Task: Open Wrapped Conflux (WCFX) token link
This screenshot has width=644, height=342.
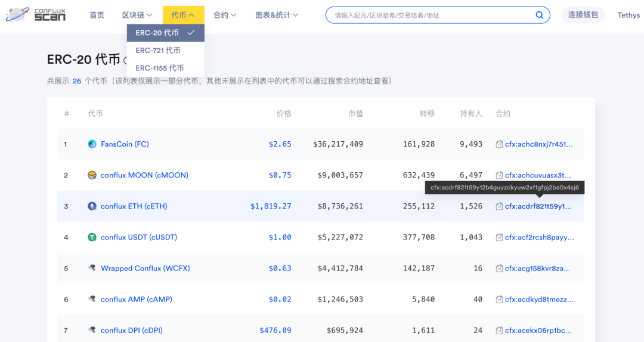Action: [145, 268]
